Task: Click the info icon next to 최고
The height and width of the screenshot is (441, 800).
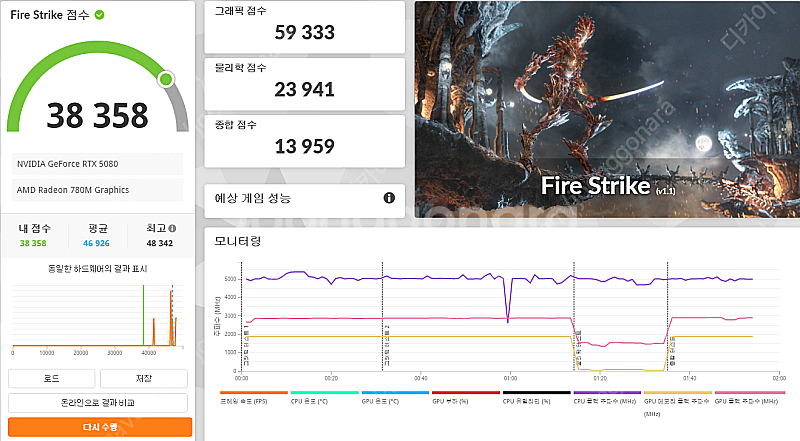Action: 172,229
